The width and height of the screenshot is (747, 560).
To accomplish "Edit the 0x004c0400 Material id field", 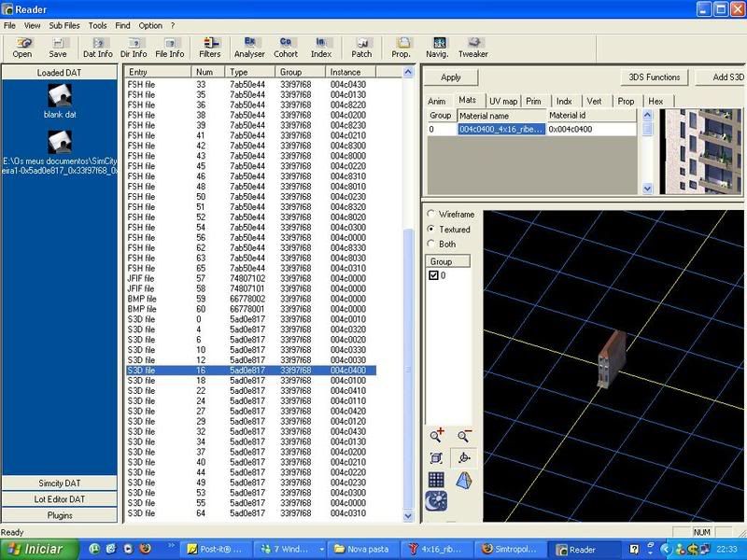I will coord(591,129).
